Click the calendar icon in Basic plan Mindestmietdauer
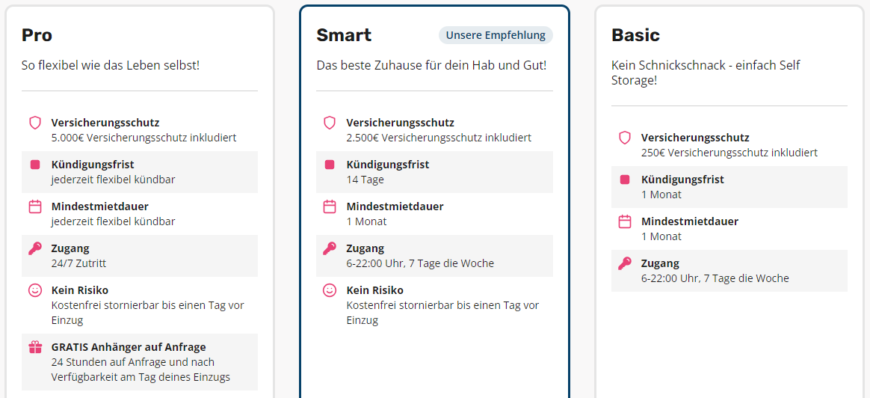Image resolution: width=870 pixels, height=398 pixels. click(x=625, y=221)
